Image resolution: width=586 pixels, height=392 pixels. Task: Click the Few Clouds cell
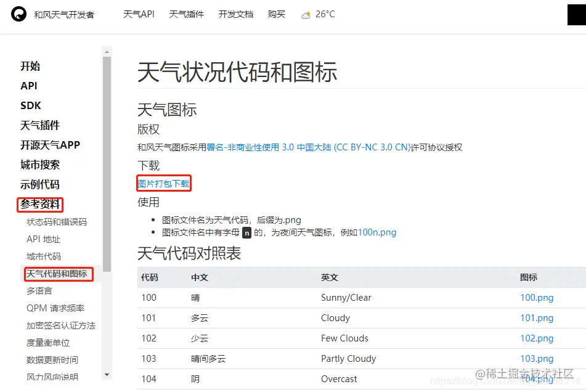[x=344, y=338]
